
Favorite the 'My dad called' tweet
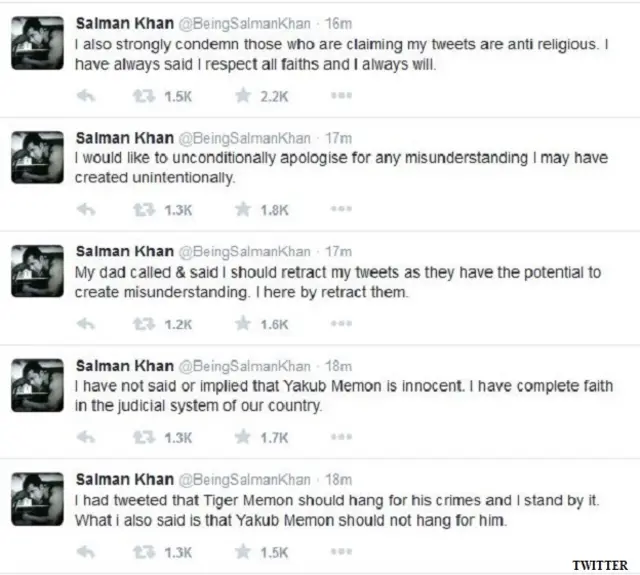[x=241, y=324]
